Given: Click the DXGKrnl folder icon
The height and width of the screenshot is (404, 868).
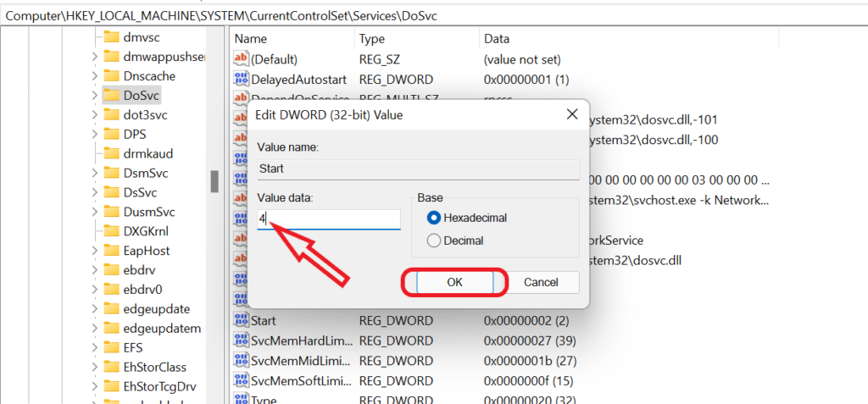Looking at the screenshot, I should [111, 230].
